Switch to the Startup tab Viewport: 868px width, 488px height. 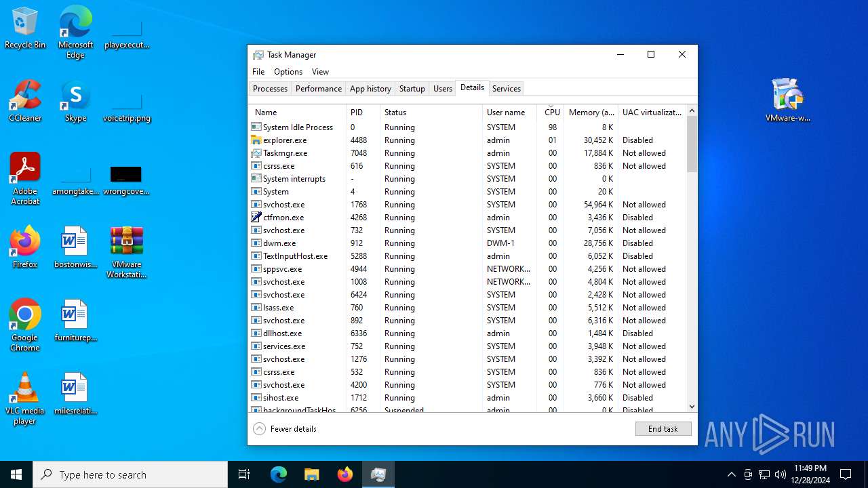(412, 89)
